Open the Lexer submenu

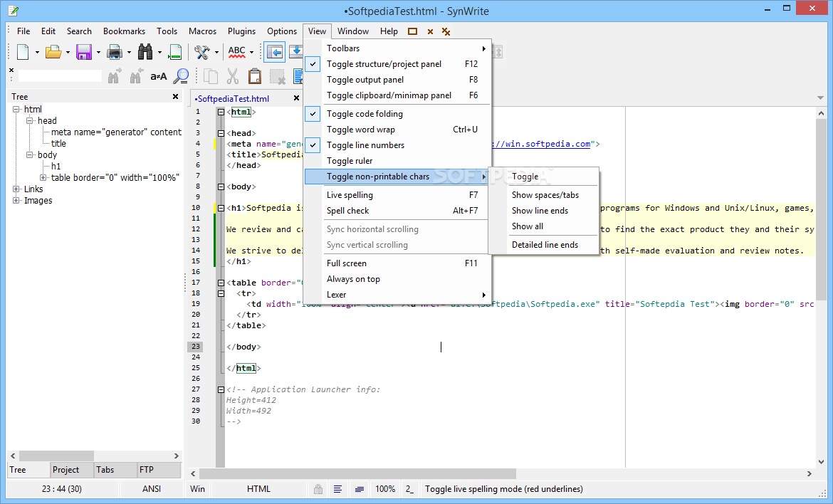[397, 295]
